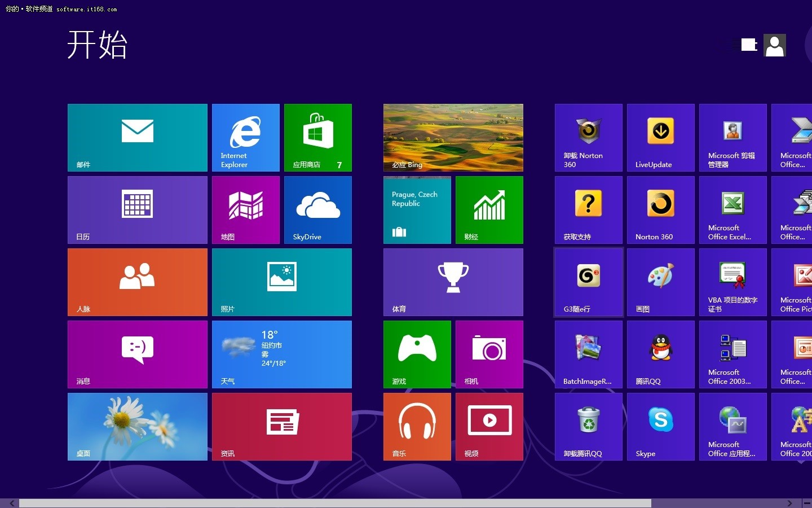Open Microsoft Office 应用程... tile
This screenshot has width=812, height=508.
pos(733,427)
